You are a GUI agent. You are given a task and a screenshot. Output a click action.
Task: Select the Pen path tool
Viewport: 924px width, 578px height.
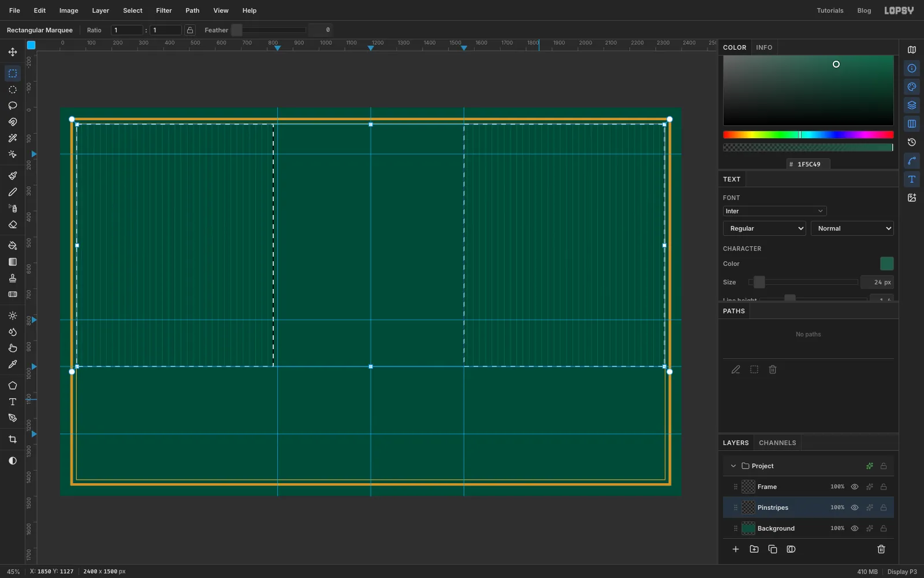[x=13, y=418]
